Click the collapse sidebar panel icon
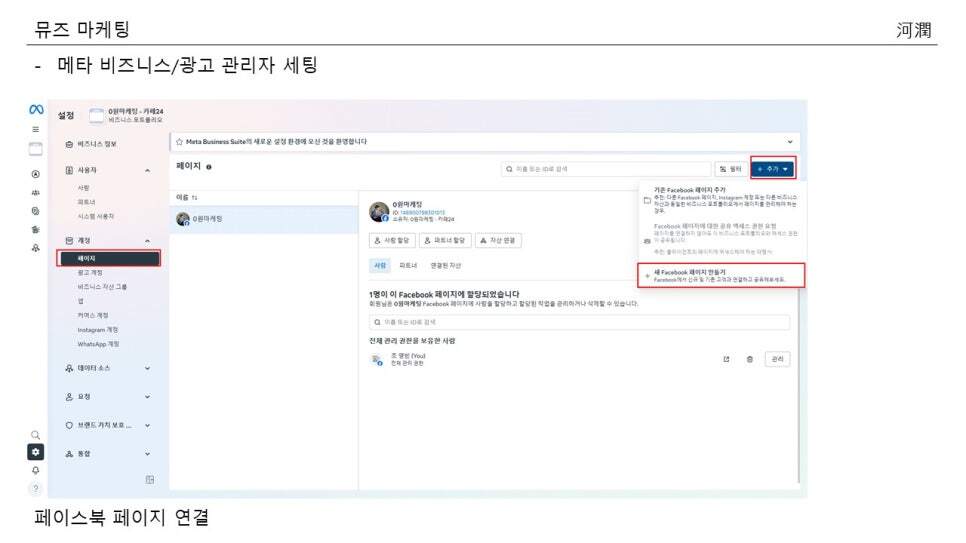Screen dimensions: 966x543 click(150, 480)
